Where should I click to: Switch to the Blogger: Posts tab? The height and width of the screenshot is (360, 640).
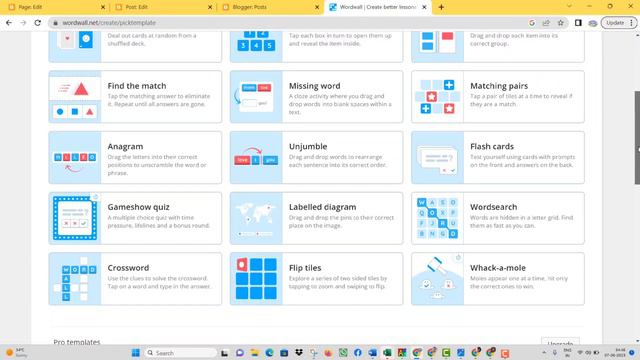click(x=270, y=7)
